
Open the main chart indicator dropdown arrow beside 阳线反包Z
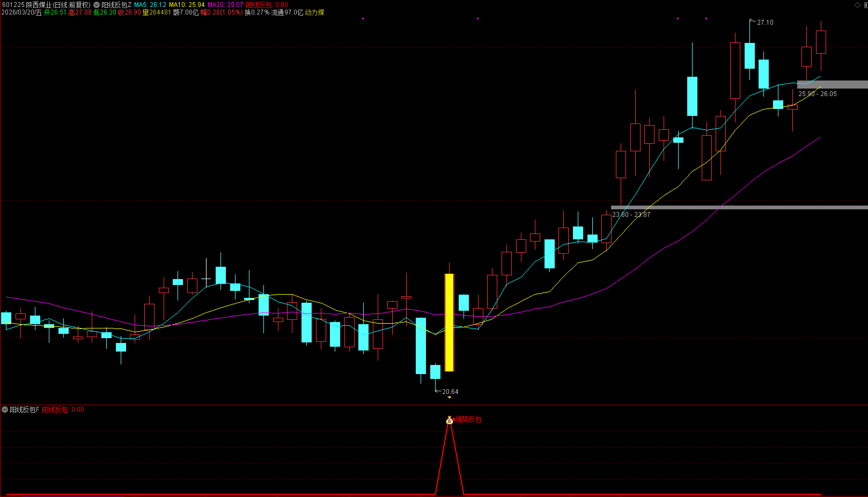pyautogui.click(x=97, y=5)
